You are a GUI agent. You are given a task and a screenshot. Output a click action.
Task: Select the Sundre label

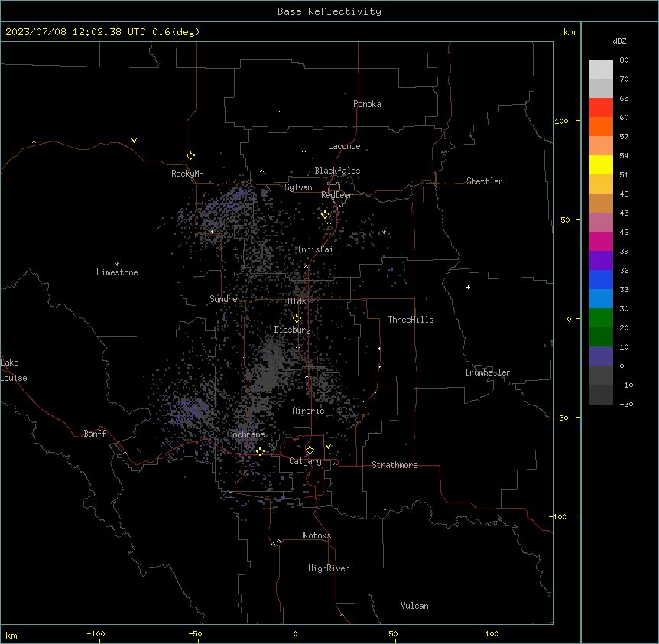[223, 299]
